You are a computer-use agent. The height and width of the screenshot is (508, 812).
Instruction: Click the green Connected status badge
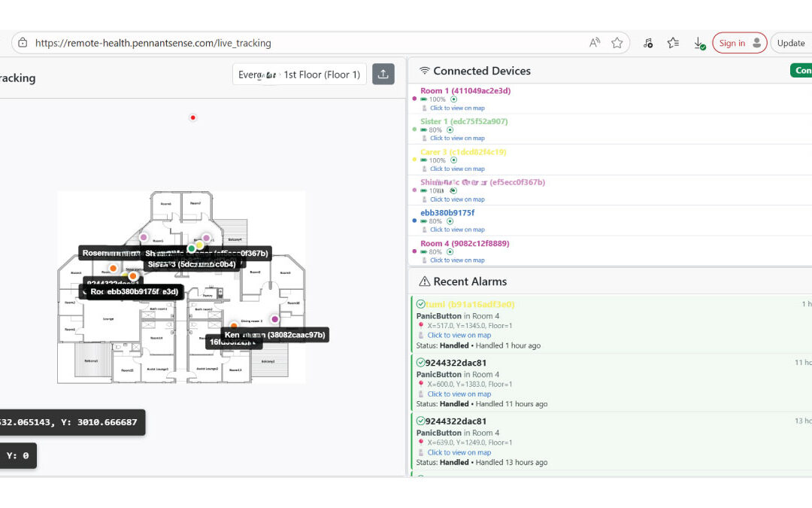(801, 70)
